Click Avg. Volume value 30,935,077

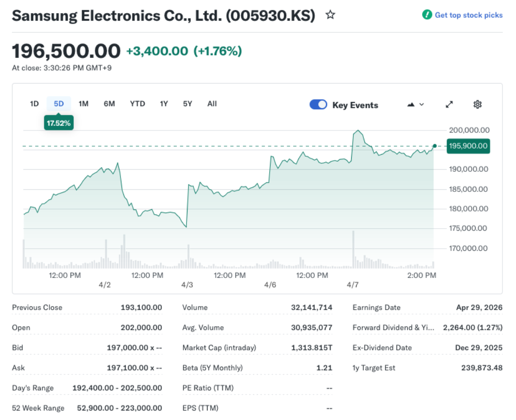coord(311,327)
